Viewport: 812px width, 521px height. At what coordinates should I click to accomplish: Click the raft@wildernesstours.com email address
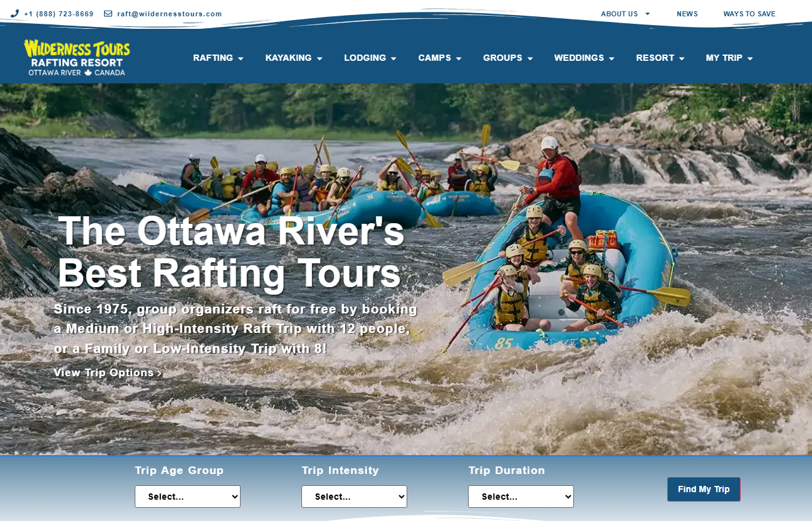point(169,14)
